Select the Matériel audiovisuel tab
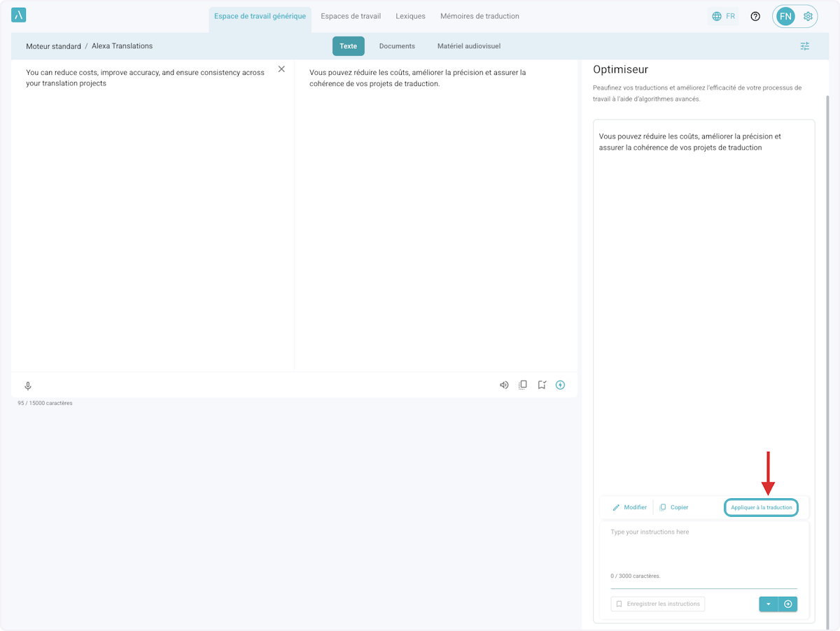Image resolution: width=840 pixels, height=631 pixels. [468, 46]
